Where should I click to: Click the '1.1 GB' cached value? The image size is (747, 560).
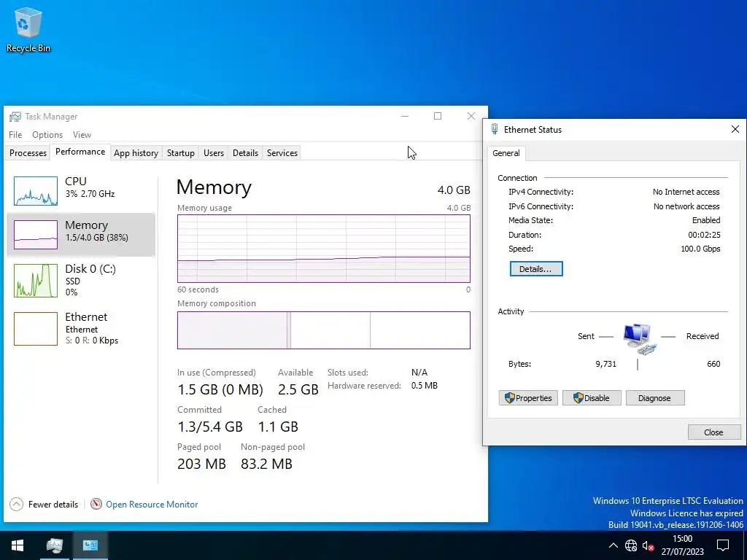278,427
